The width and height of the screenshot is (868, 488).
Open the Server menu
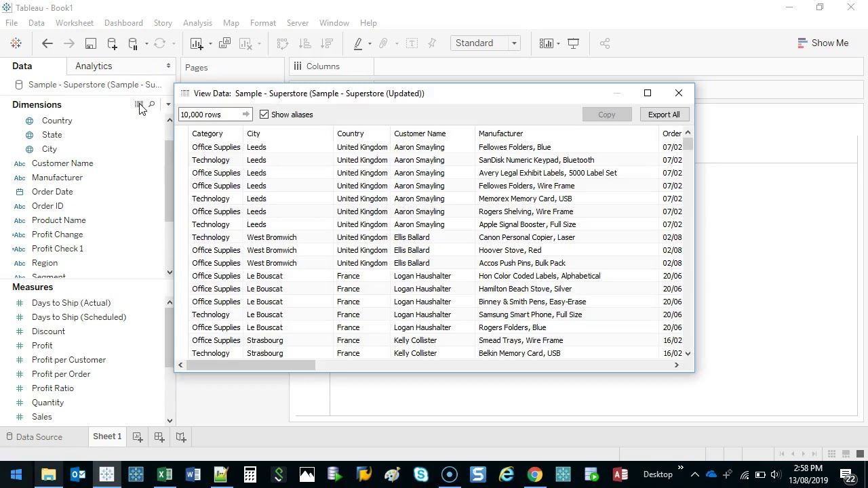pos(298,23)
